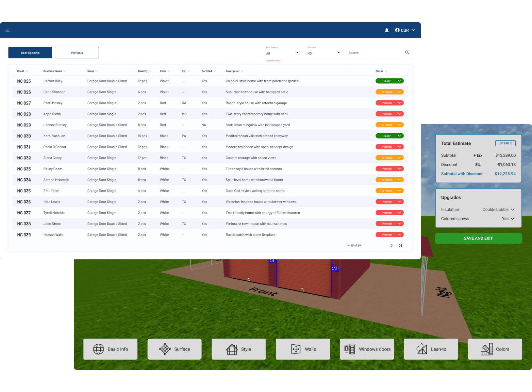Select the Surface tool
Image resolution: width=532 pixels, height=392 pixels.
[x=174, y=349]
